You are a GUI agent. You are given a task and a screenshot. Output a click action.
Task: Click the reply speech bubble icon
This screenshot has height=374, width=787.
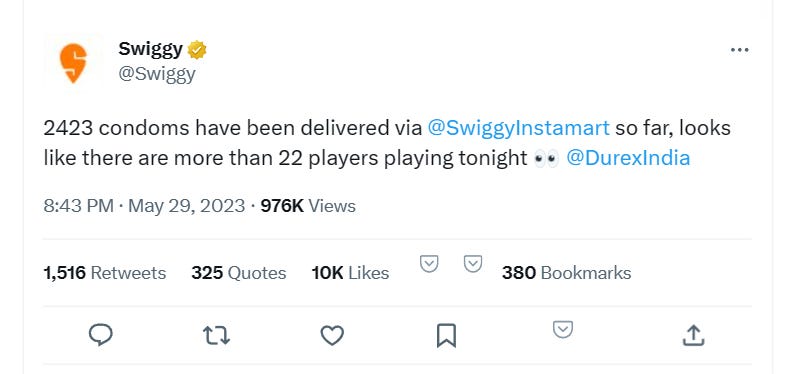click(100, 335)
